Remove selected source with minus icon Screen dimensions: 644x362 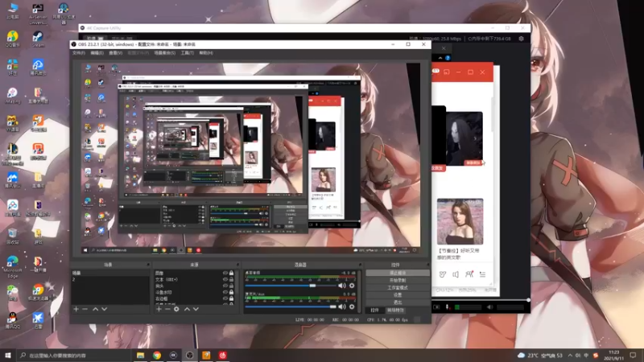pos(167,309)
